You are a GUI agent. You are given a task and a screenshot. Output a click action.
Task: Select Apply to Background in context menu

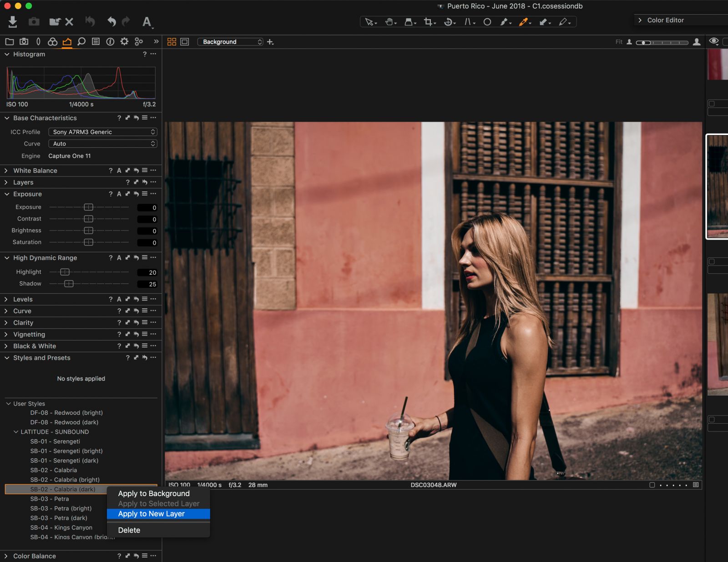coord(153,493)
